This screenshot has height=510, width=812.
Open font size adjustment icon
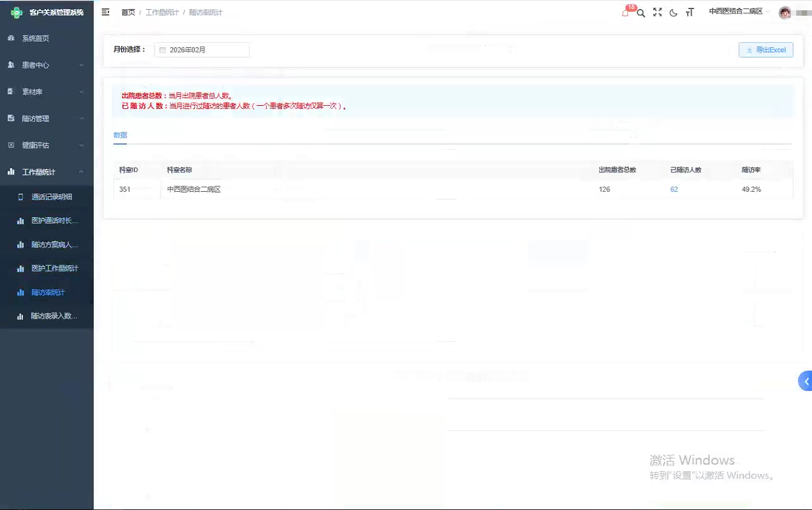tap(690, 13)
